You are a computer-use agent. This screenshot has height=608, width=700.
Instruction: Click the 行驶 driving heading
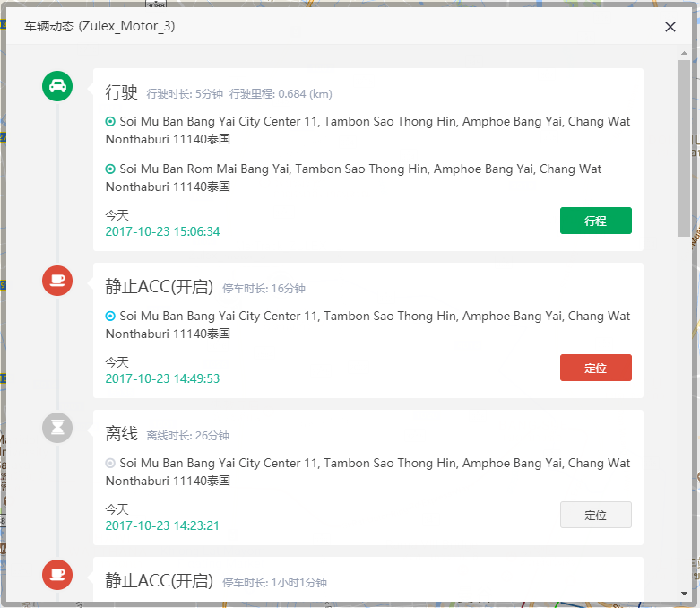pyautogui.click(x=121, y=92)
